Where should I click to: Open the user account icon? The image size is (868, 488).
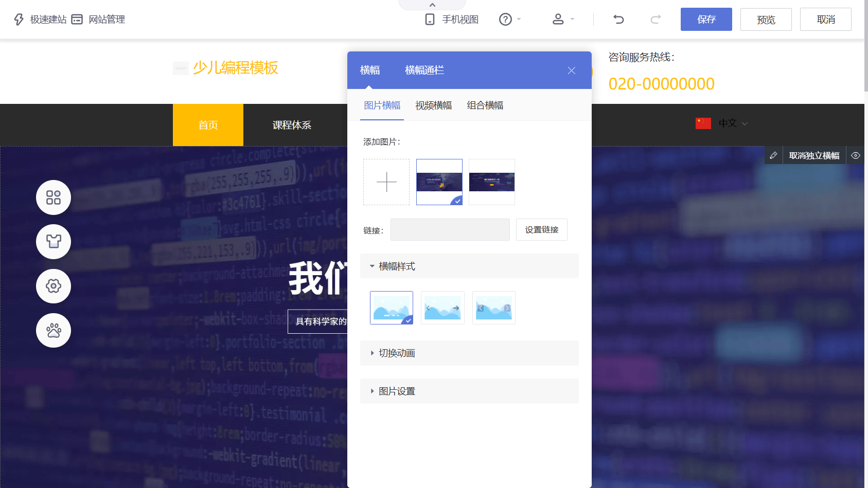558,19
